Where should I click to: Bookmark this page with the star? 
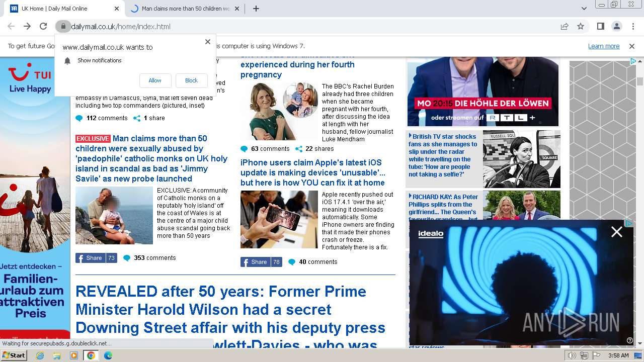tap(581, 27)
